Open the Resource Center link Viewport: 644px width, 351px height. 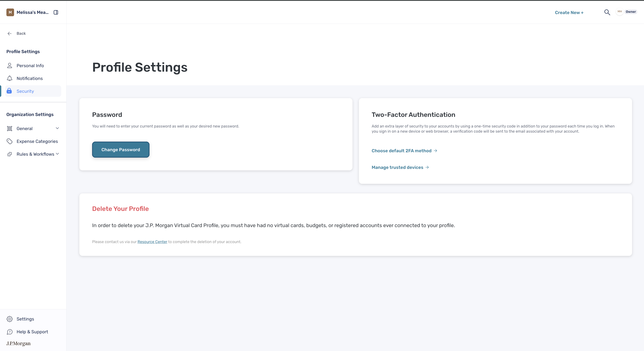[152, 242]
